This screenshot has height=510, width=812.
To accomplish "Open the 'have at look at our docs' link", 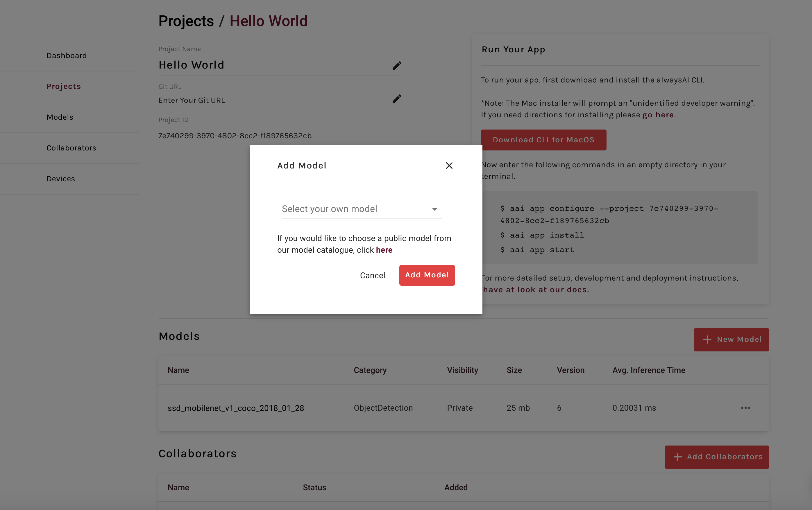I will 536,290.
